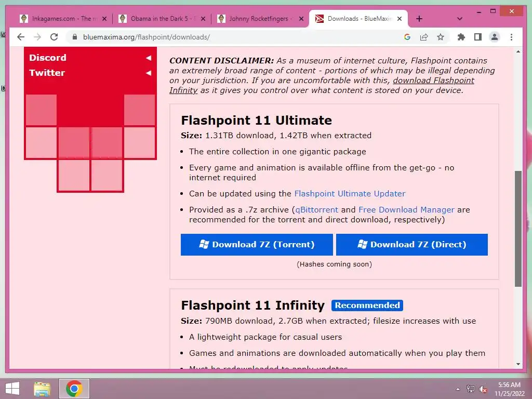Open a new browser tab
The width and height of the screenshot is (532, 399).
coord(419,19)
